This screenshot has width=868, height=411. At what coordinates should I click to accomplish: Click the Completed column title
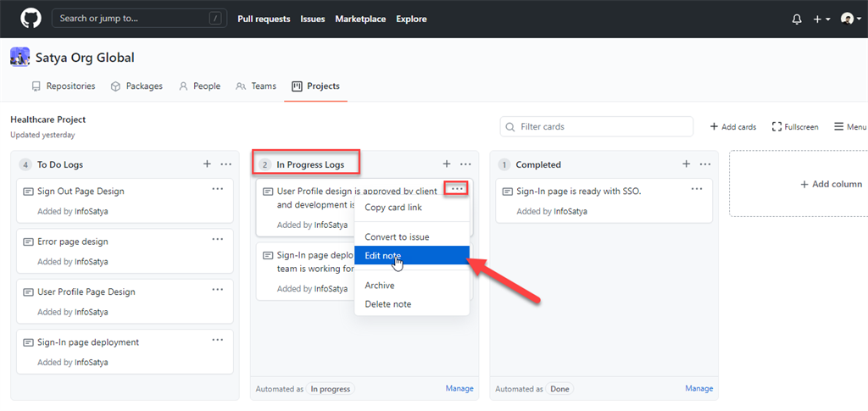point(538,165)
